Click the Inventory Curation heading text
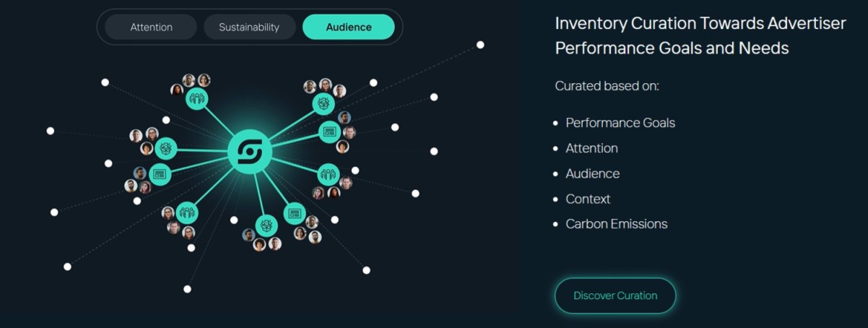The image size is (868, 328). tap(700, 35)
